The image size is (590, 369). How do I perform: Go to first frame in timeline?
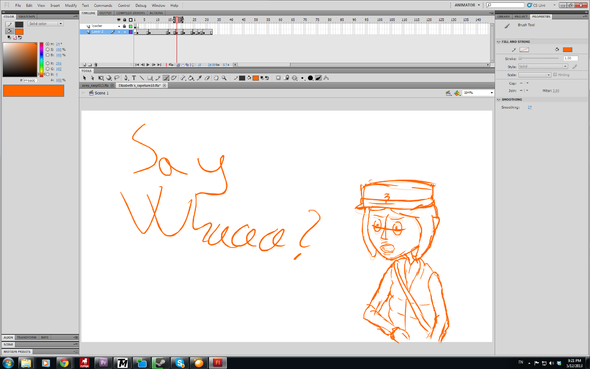(x=137, y=65)
